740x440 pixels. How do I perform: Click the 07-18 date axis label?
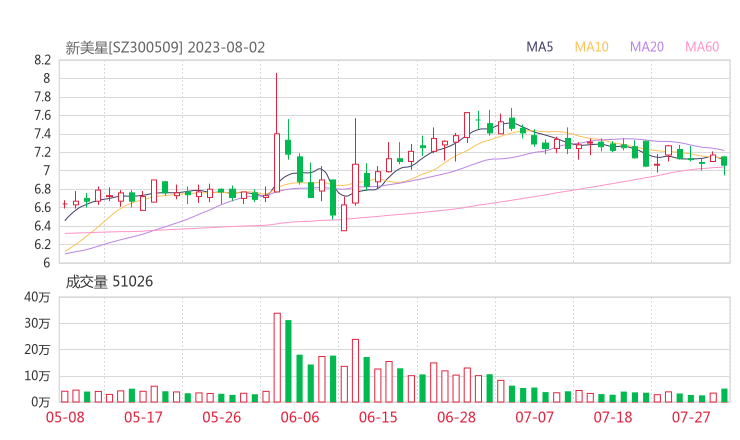pyautogui.click(x=613, y=417)
